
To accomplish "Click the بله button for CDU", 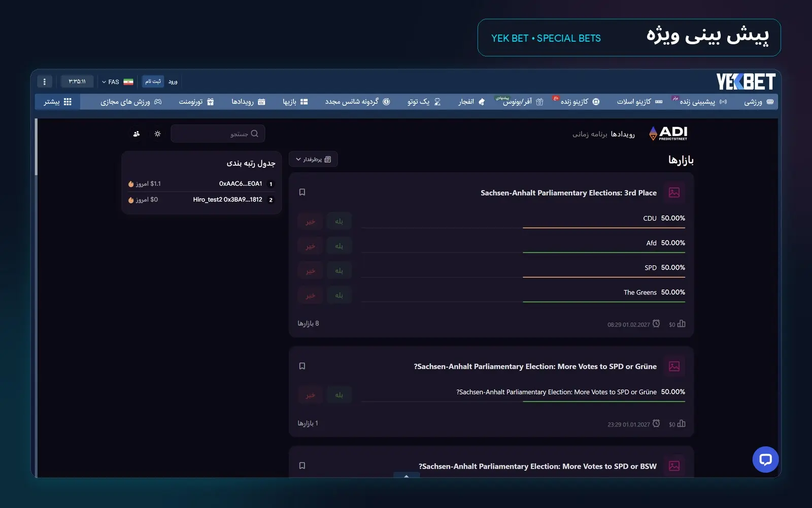I will [x=339, y=221].
